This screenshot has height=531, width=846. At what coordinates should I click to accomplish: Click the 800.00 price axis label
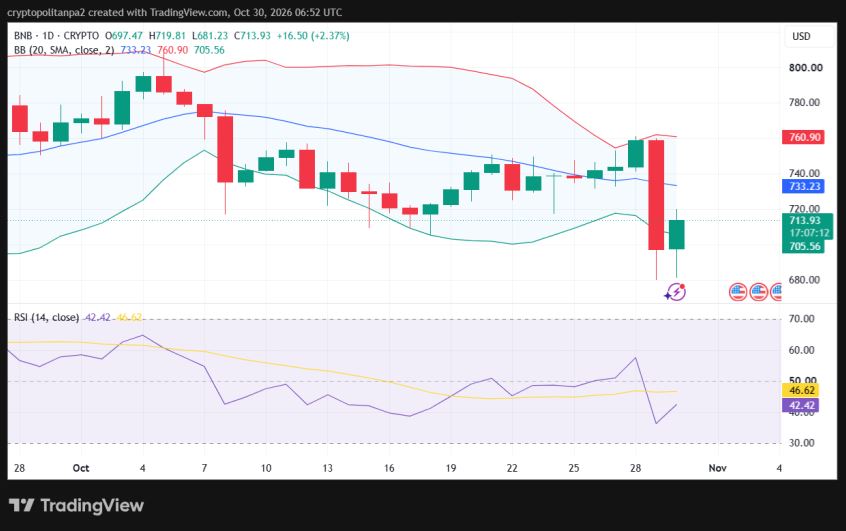click(x=806, y=67)
